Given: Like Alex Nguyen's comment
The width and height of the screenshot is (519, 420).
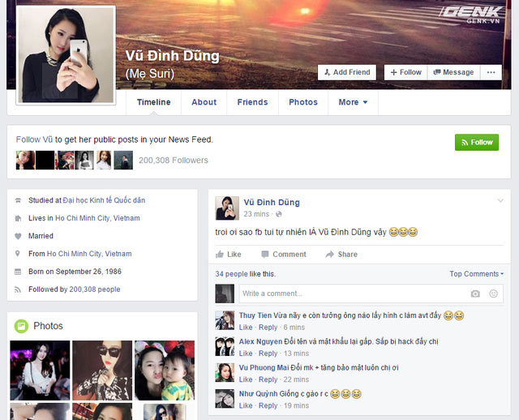Looking at the screenshot, I should coord(246,354).
